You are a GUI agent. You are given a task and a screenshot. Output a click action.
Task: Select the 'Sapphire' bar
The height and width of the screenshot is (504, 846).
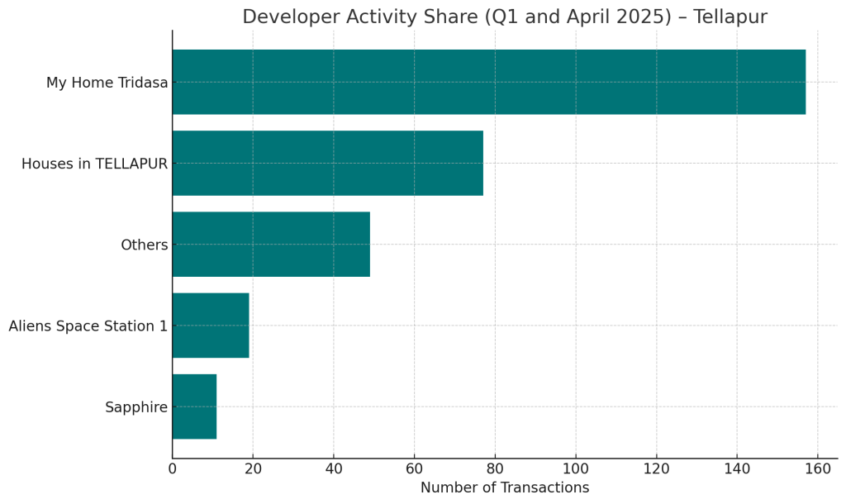pyautogui.click(x=194, y=407)
